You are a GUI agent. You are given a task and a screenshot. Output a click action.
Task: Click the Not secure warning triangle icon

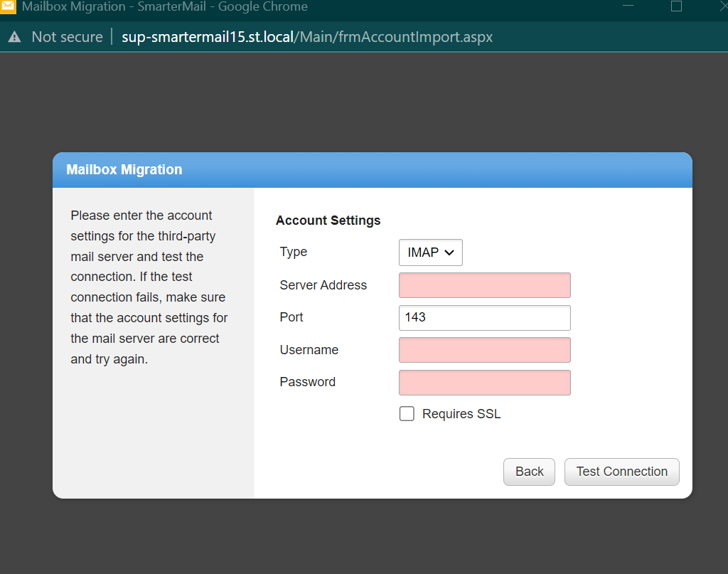(x=14, y=37)
